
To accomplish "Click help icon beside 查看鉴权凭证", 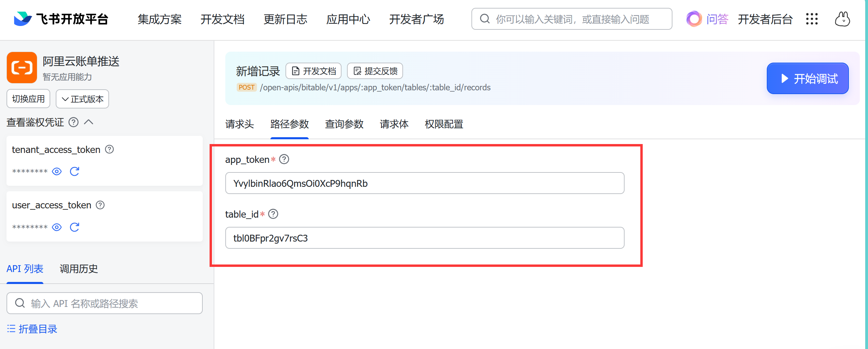I will pos(74,122).
